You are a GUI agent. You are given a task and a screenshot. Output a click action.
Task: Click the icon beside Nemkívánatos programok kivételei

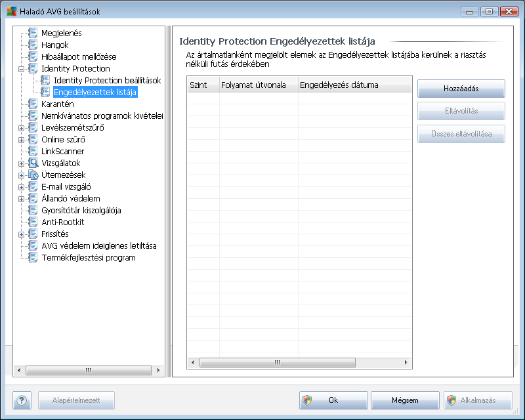(x=33, y=115)
